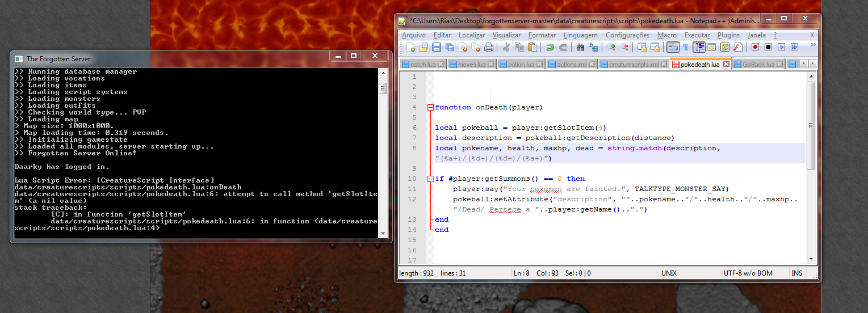This screenshot has width=868, height=313.
Task: Save the current file with the Save icon
Action: pos(437,47)
